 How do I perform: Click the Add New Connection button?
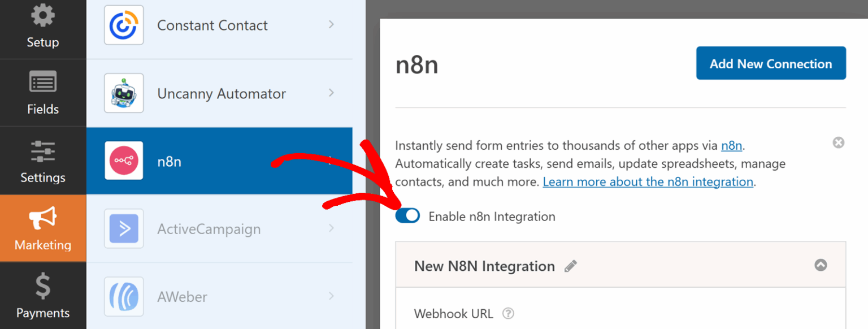click(x=770, y=63)
